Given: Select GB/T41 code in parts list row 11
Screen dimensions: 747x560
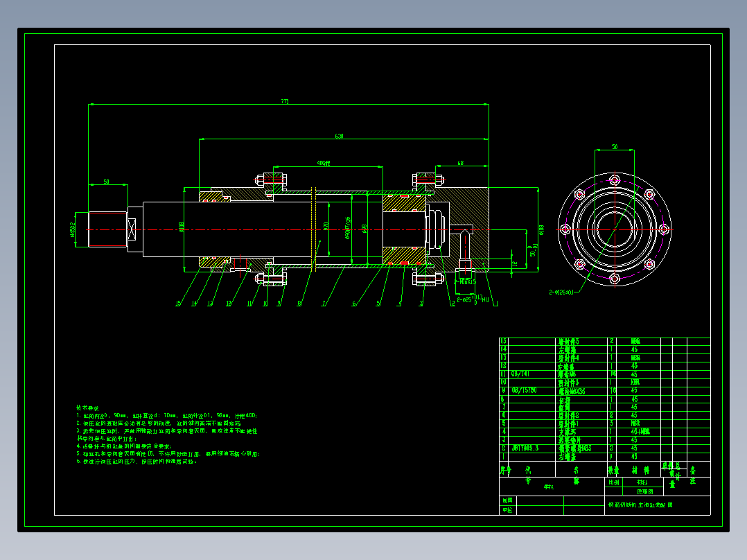Looking at the screenshot, I should click(x=520, y=374).
